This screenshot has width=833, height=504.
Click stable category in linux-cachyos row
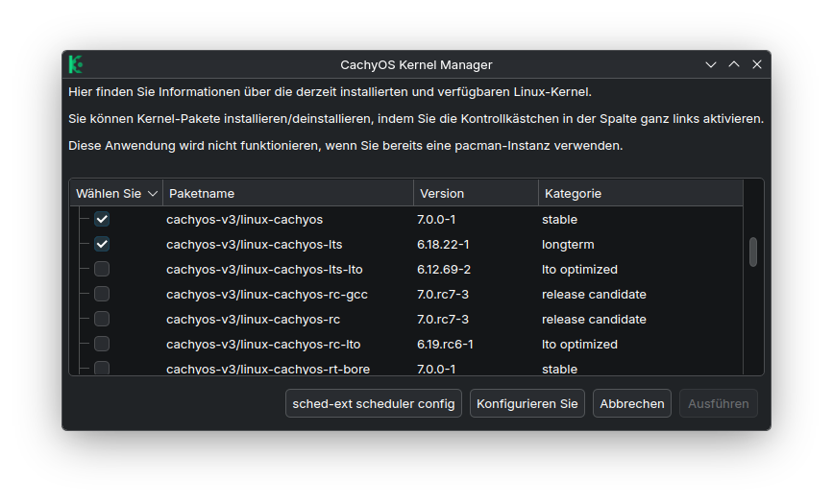click(559, 219)
